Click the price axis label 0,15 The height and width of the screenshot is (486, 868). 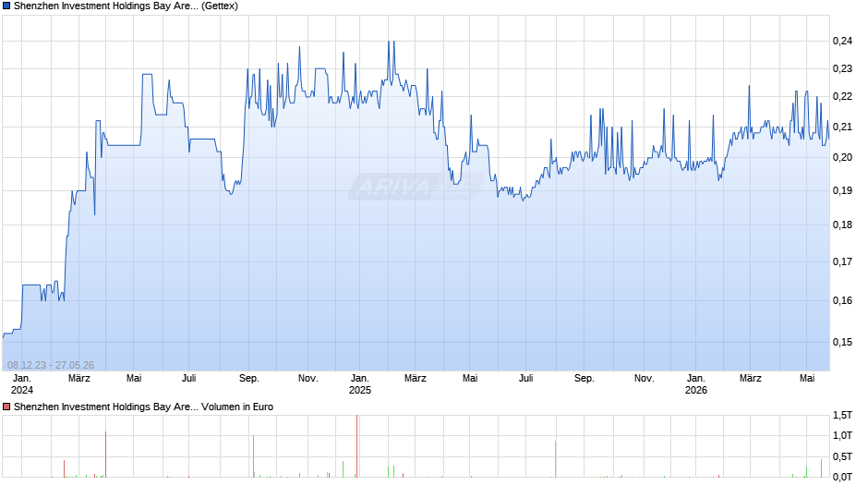point(842,342)
